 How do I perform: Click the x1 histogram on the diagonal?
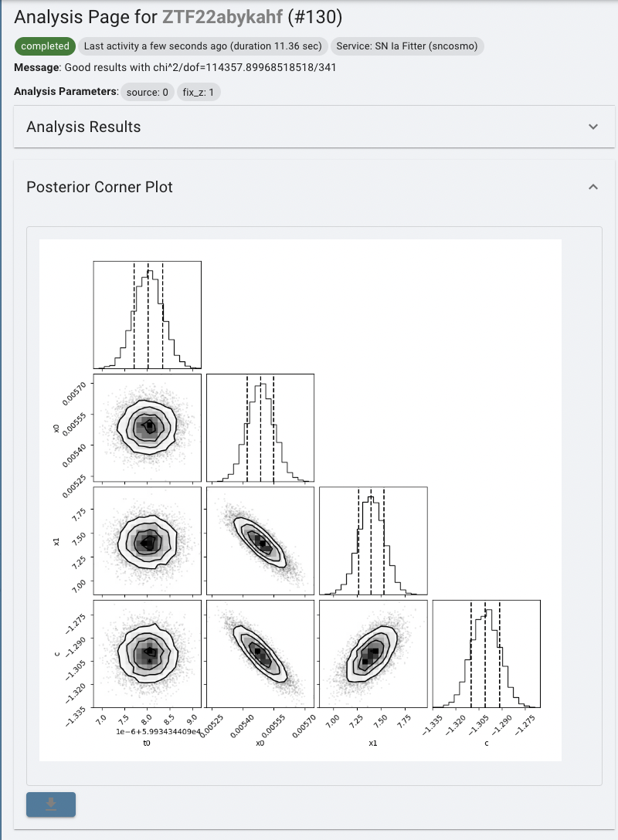[373, 540]
